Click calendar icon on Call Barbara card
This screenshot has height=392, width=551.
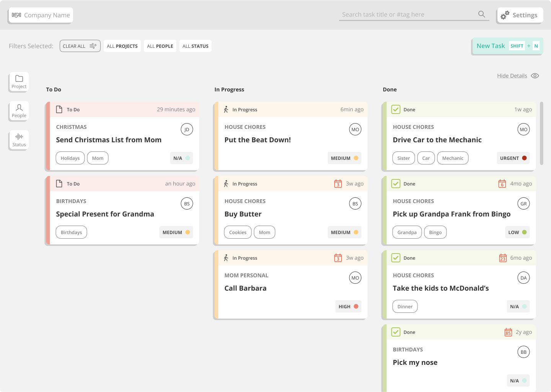click(338, 258)
